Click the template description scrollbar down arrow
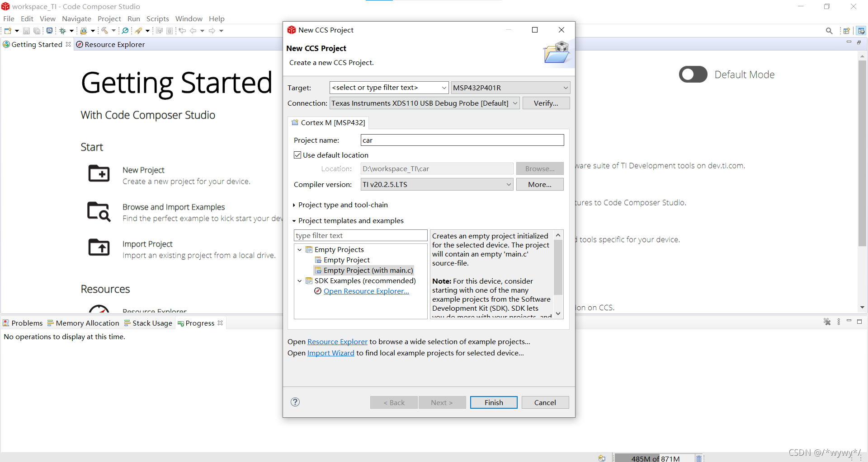Viewport: 868px width, 462px height. click(558, 313)
